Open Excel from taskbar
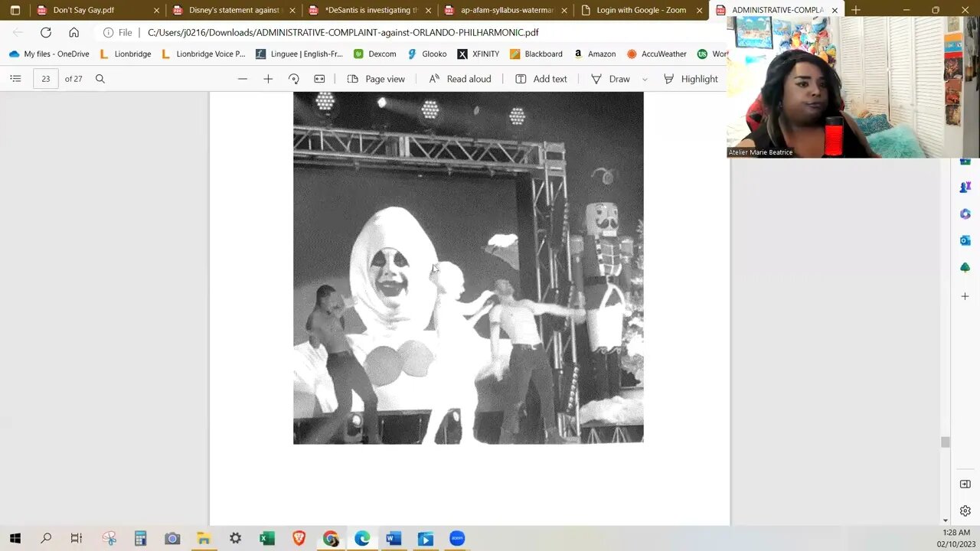 pyautogui.click(x=267, y=539)
